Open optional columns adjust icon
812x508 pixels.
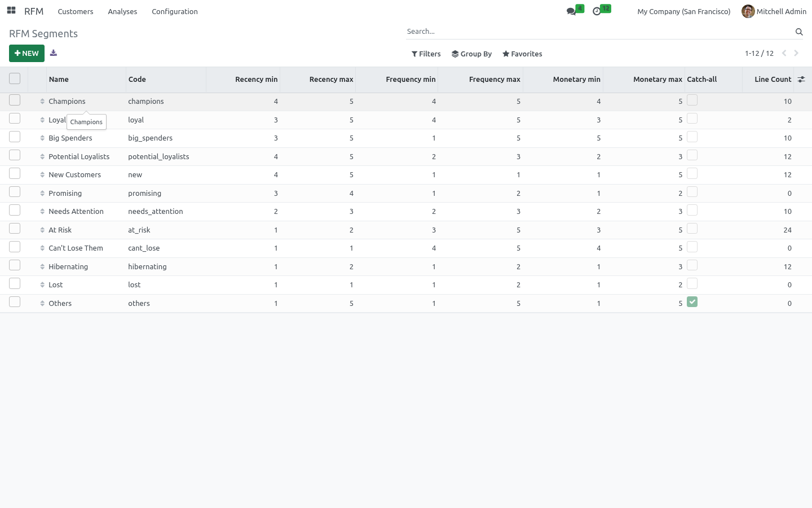[801, 80]
